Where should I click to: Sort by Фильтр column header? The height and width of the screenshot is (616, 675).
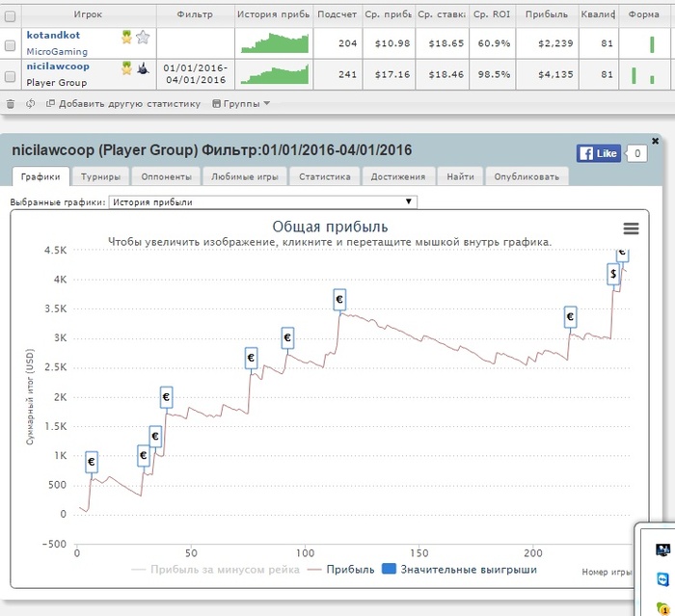click(x=195, y=14)
